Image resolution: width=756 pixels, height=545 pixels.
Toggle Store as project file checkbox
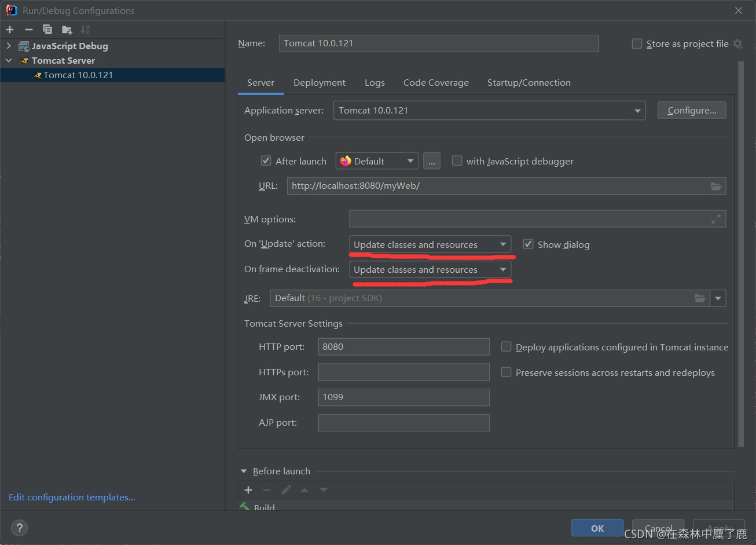click(637, 43)
